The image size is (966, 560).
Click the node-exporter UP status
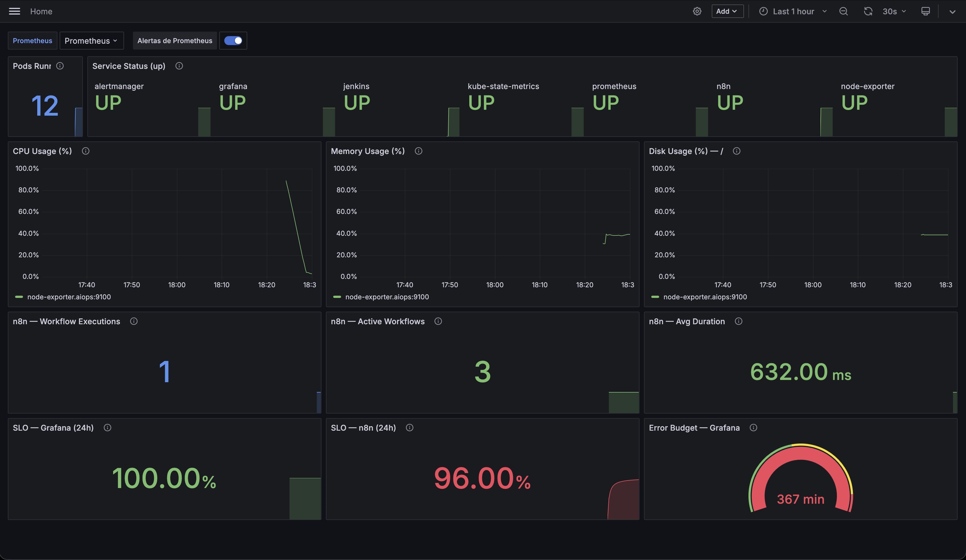(x=855, y=103)
